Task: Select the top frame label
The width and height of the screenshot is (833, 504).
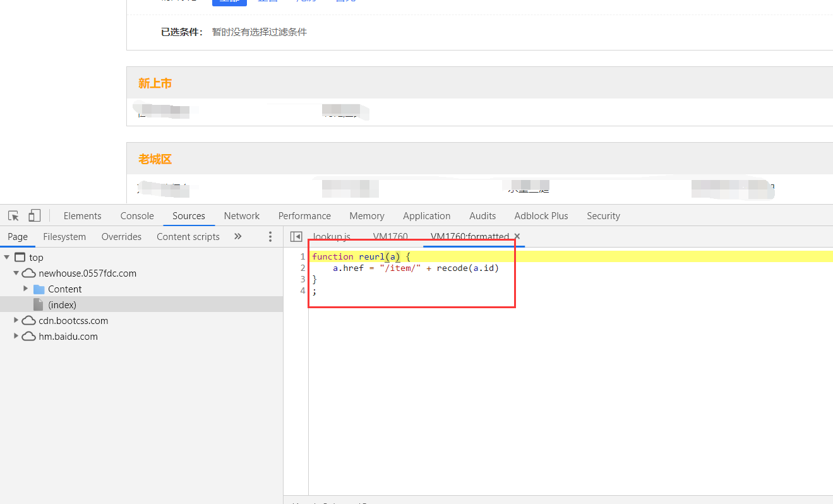Action: point(36,258)
